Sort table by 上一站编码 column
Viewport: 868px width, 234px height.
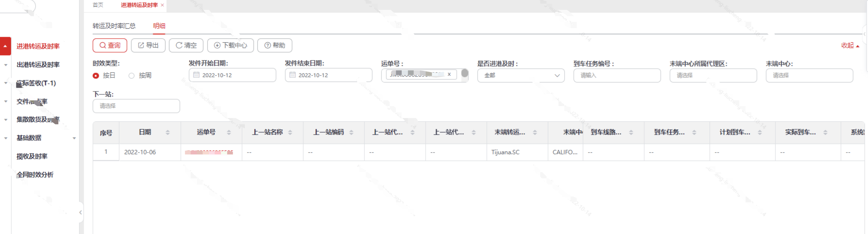point(351,132)
